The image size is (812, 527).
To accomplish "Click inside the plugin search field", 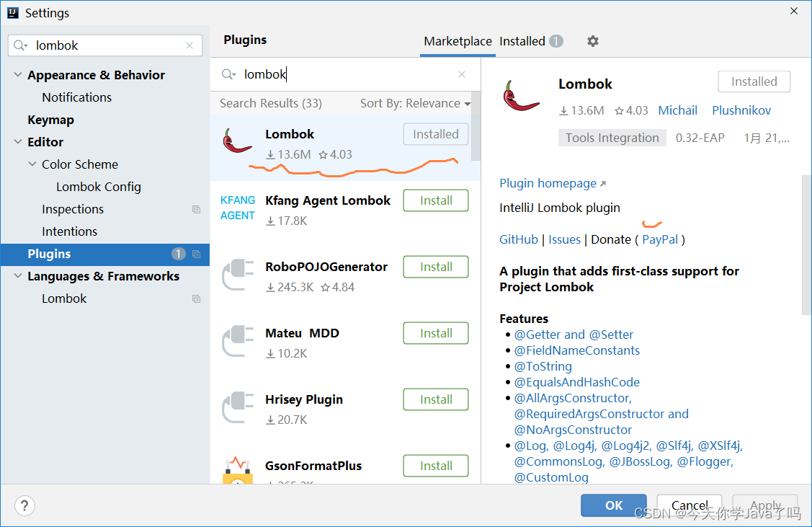I will tap(345, 75).
